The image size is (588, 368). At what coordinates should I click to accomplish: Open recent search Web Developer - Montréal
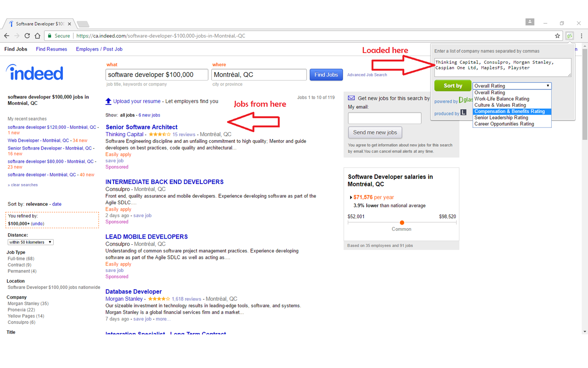pyautogui.click(x=39, y=141)
